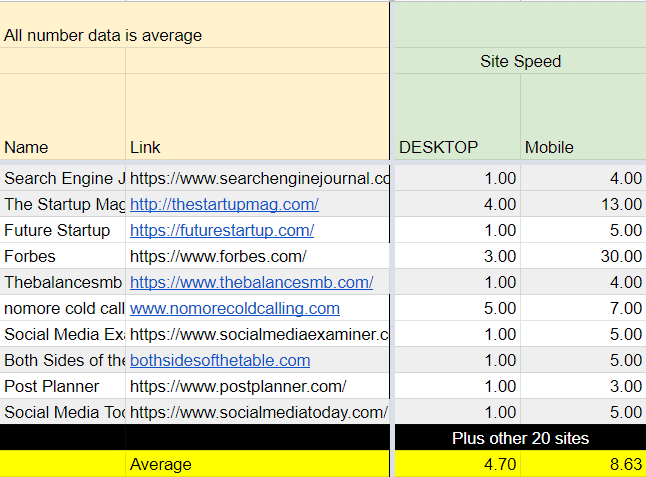Select the Average label cell
646x477 pixels.
[x=257, y=464]
